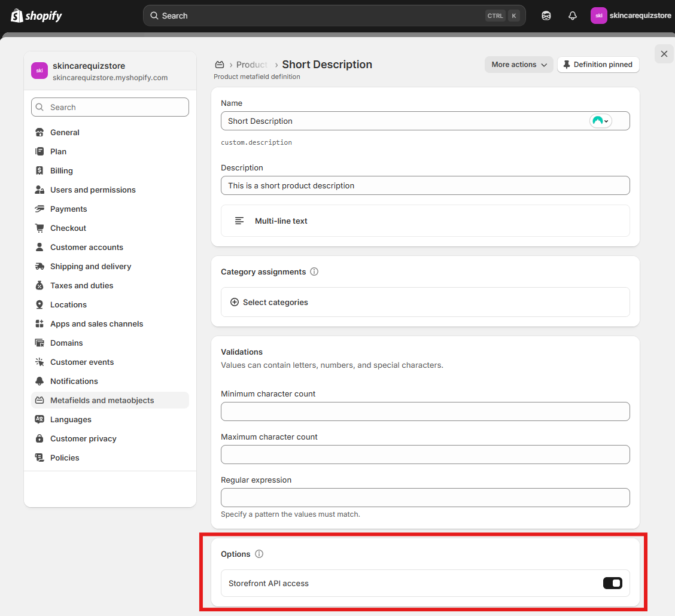Click the Multi-line text type icon
The height and width of the screenshot is (616, 675).
coord(239,221)
